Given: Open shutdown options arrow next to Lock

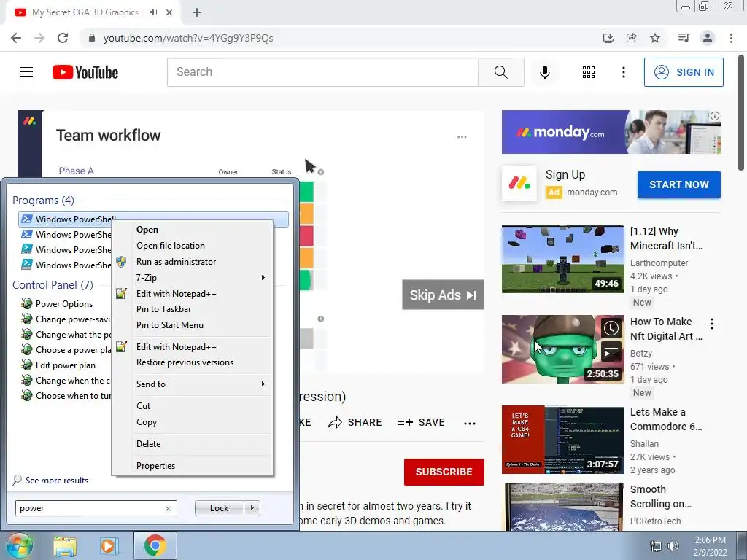Looking at the screenshot, I should click(252, 508).
